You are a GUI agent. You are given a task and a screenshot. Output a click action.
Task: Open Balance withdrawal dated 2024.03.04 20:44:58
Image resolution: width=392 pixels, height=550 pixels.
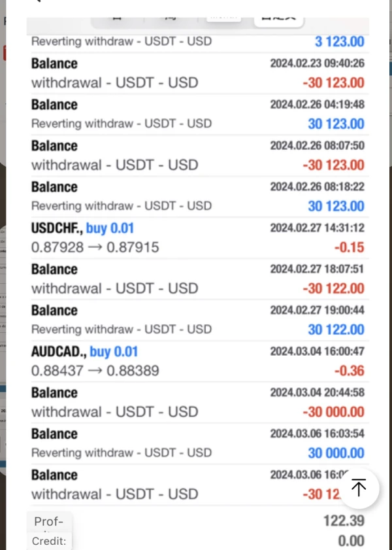pos(196,402)
